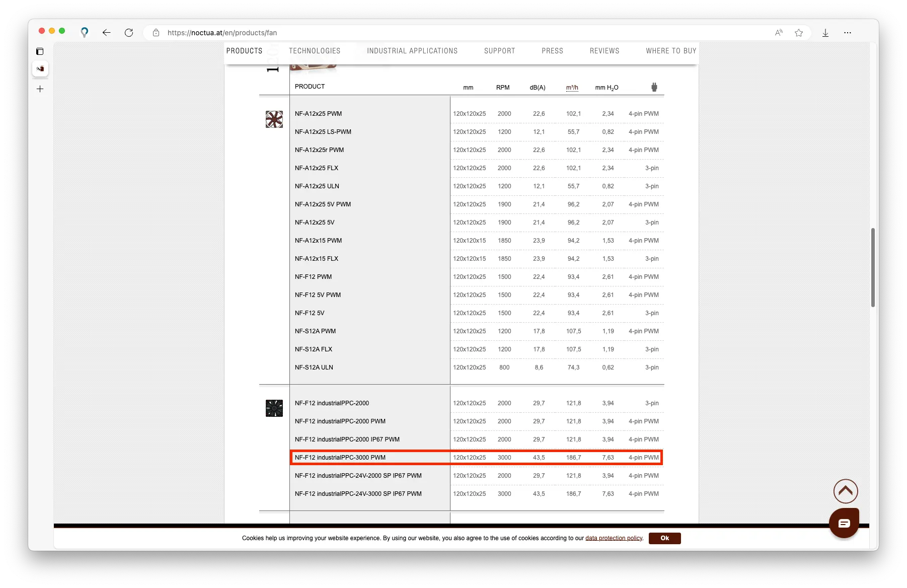Open NF-F12 industrialPPC-24V-3000 SP IP67 PWM
Viewport: 907px width, 588px height.
[358, 494]
